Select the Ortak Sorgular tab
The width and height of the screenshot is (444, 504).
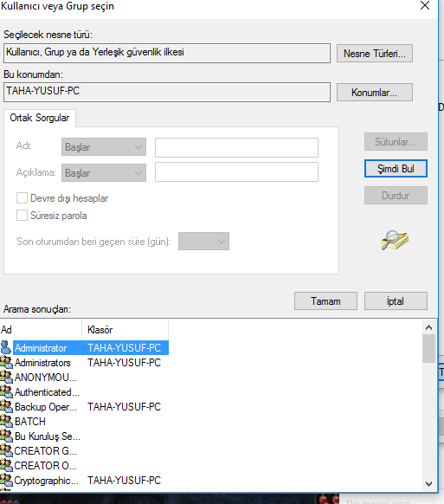pos(40,118)
